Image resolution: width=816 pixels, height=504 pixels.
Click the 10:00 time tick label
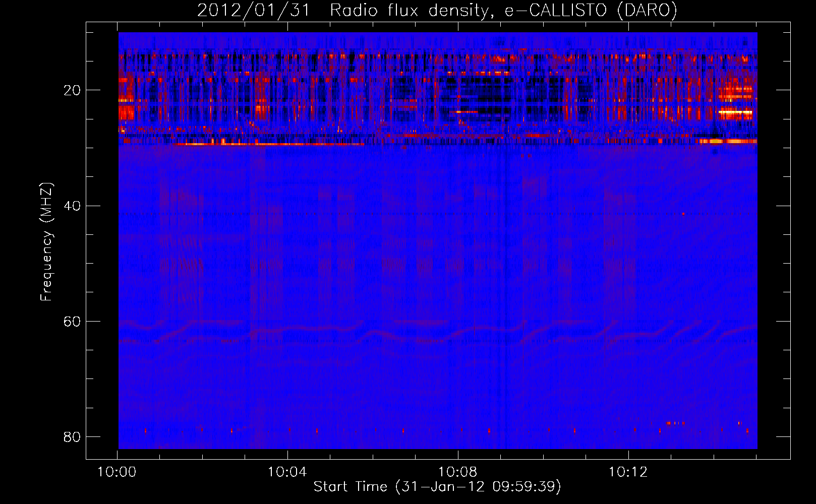[117, 472]
